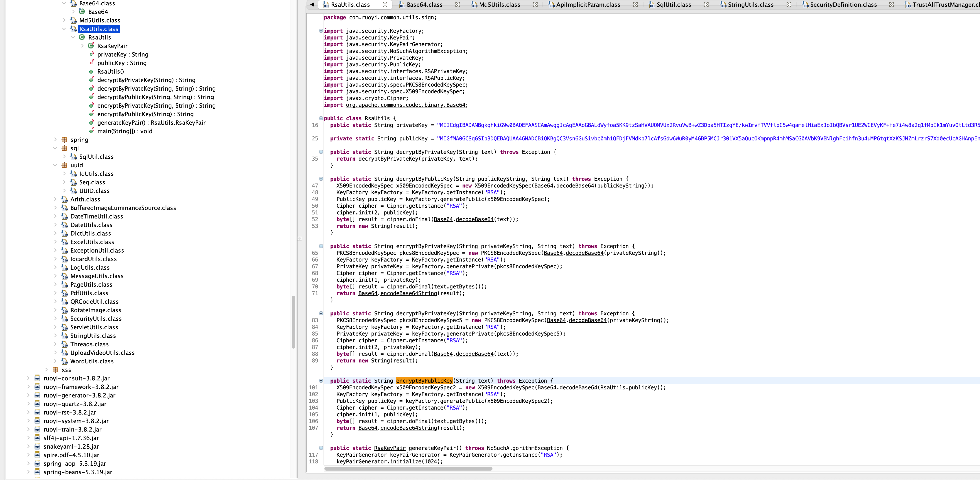The height and width of the screenshot is (480, 980).
Task: Open the org.apache.commons.codec.binary.Base64 import link
Action: [x=405, y=105]
